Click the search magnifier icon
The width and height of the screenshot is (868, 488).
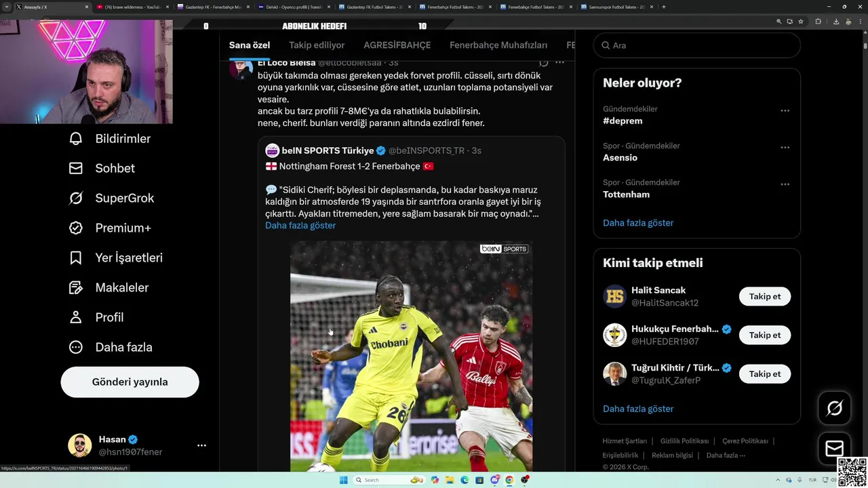(606, 45)
